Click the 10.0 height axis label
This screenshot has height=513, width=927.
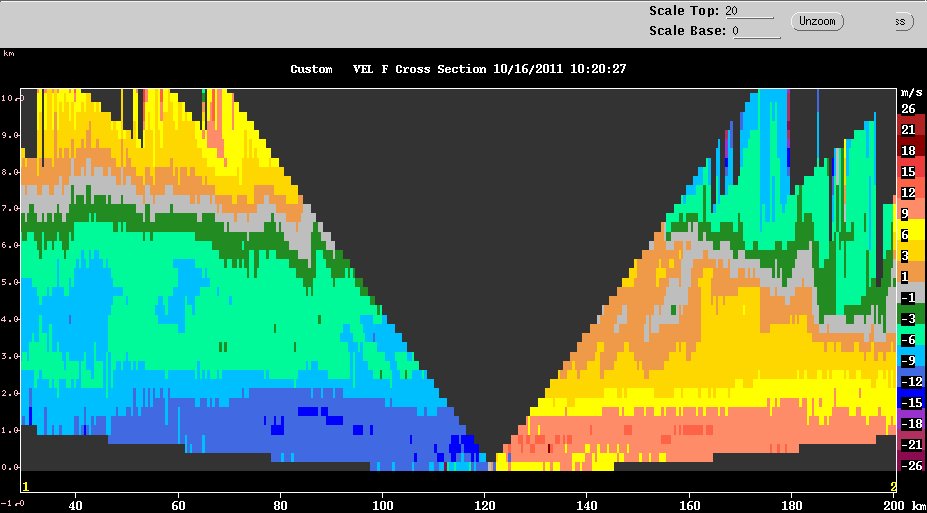pos(12,98)
